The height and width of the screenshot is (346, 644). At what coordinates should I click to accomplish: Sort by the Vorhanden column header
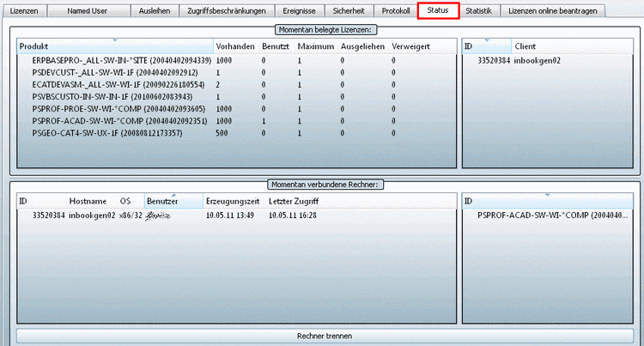pos(235,46)
